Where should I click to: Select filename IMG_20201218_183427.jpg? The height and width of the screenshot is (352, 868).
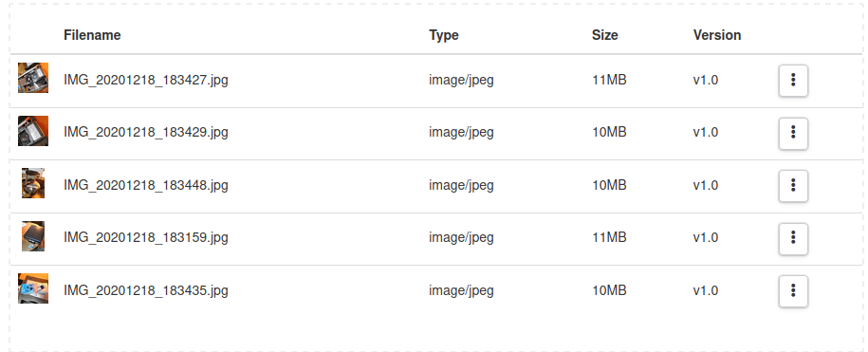pyautogui.click(x=146, y=81)
